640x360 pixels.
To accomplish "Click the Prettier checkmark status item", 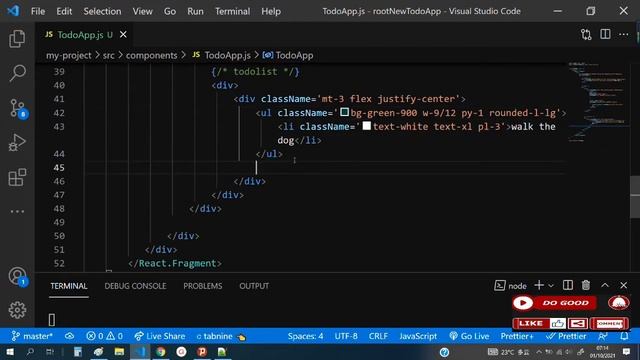I will pos(566,336).
